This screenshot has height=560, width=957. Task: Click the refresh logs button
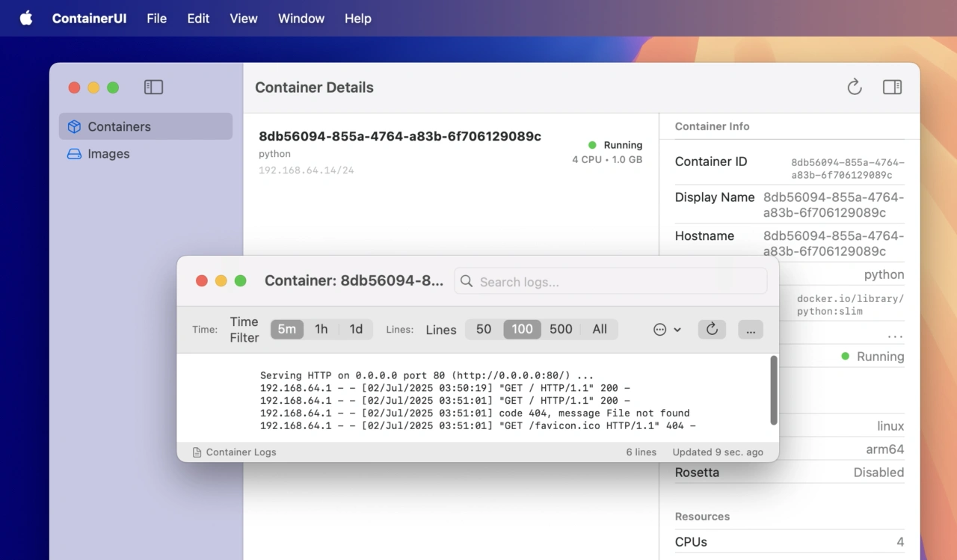[x=712, y=329]
